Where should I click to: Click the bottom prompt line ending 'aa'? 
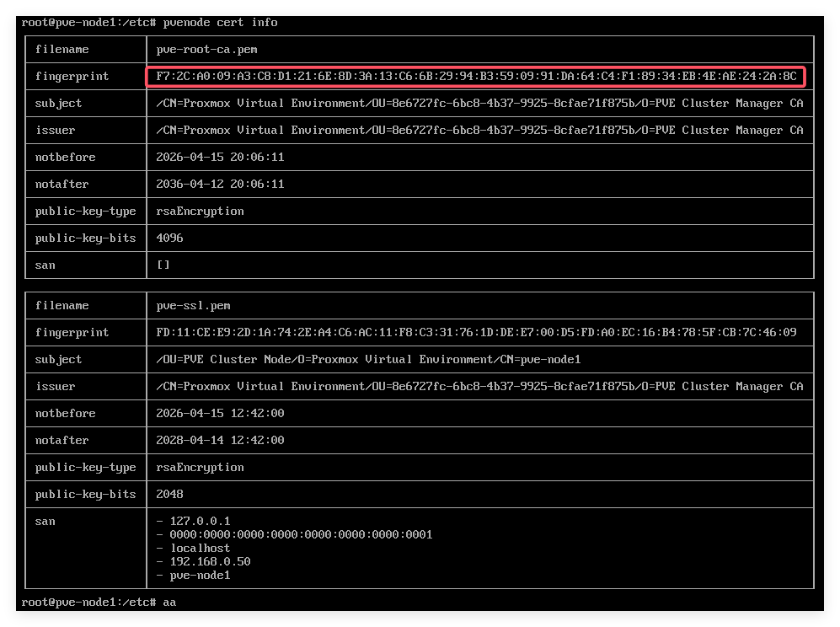click(99, 603)
